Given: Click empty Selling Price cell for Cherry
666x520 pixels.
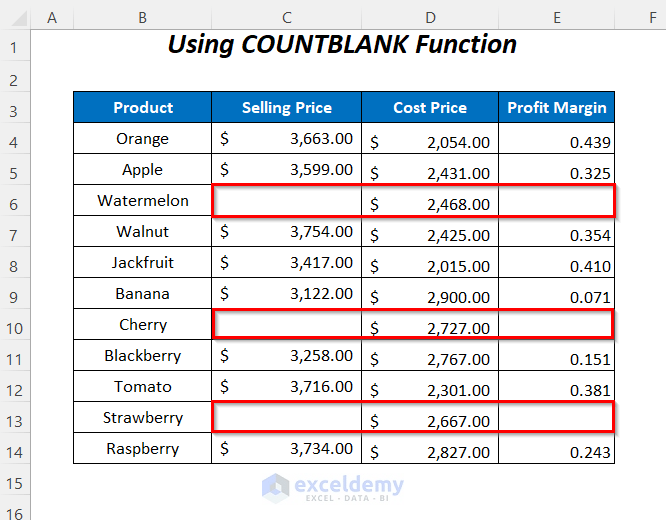Looking at the screenshot, I should [287, 325].
